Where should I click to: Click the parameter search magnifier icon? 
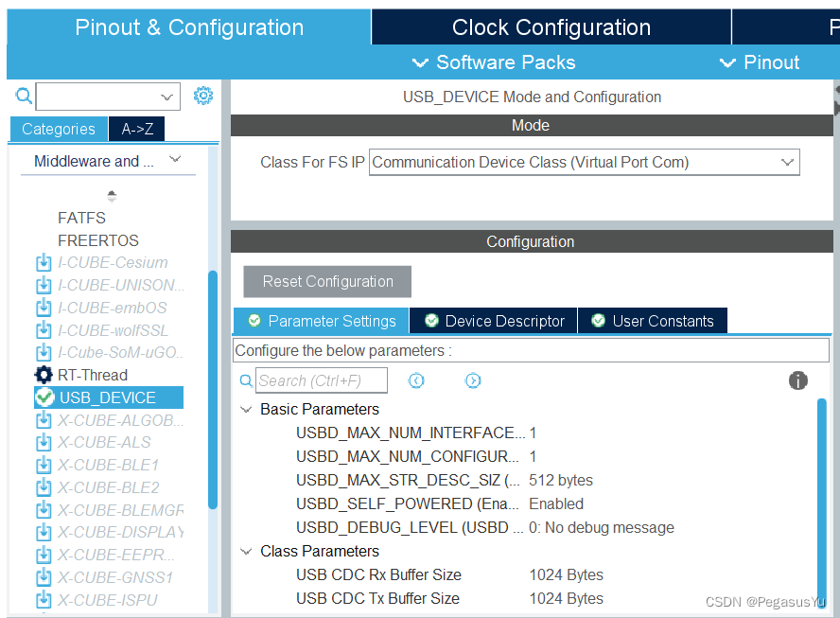click(246, 381)
